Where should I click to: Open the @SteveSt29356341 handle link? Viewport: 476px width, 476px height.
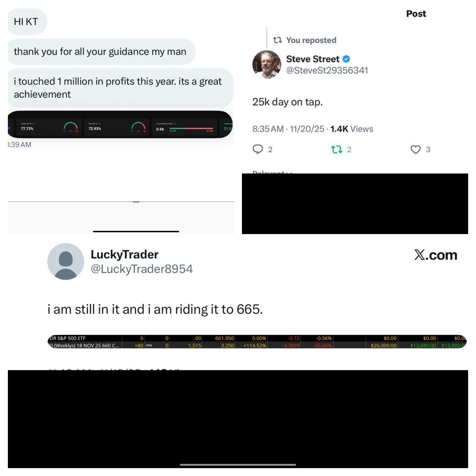[327, 70]
